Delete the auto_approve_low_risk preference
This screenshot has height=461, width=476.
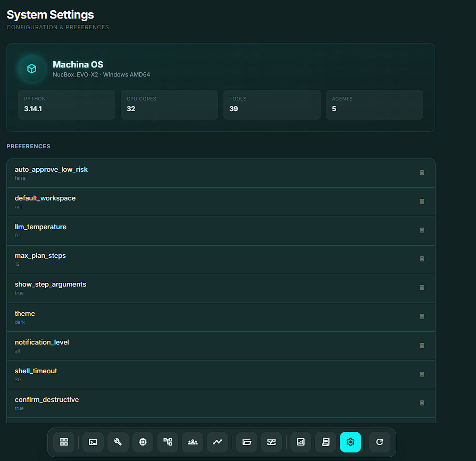click(x=422, y=173)
